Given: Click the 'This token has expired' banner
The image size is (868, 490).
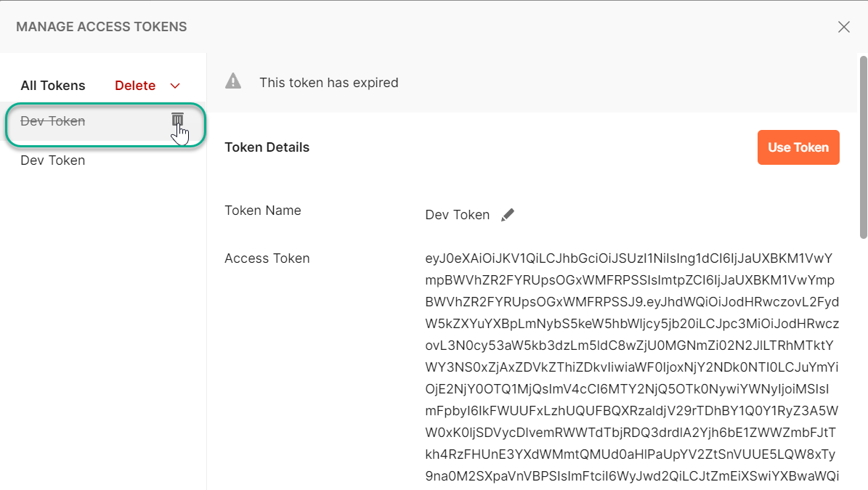Looking at the screenshot, I should [329, 82].
